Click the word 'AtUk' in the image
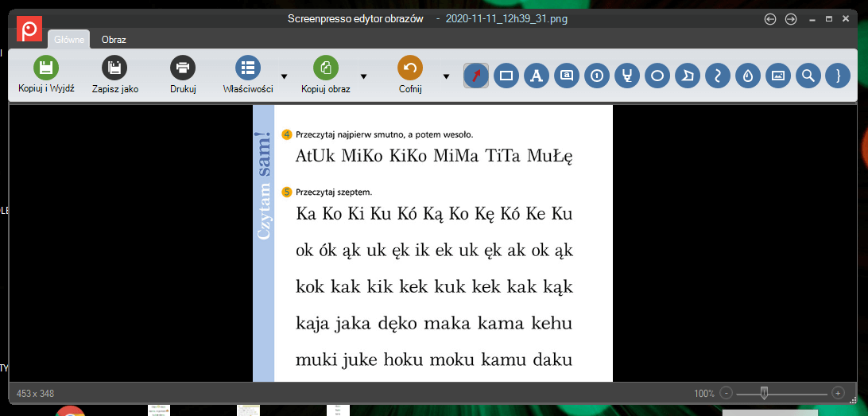 pos(316,156)
